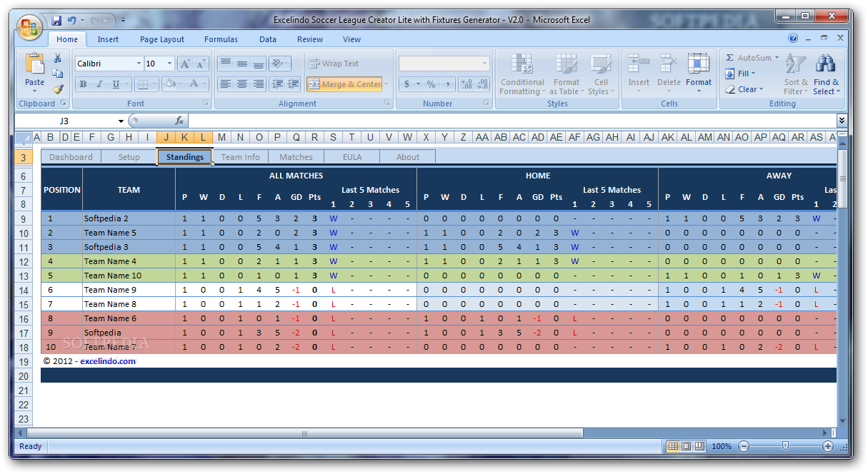The height and width of the screenshot is (474, 868).
Task: Click Decrease Font Size icon
Action: click(201, 64)
